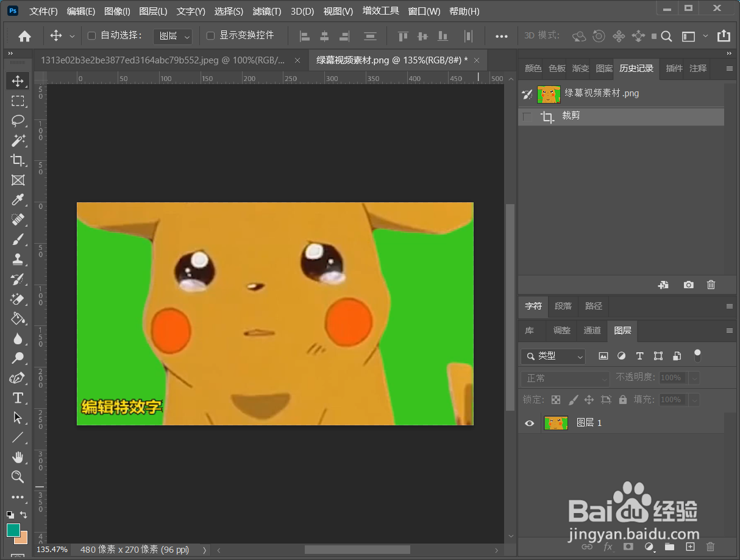Select the Rectangular Marquee tool
Viewport: 740px width, 560px height.
tap(18, 101)
